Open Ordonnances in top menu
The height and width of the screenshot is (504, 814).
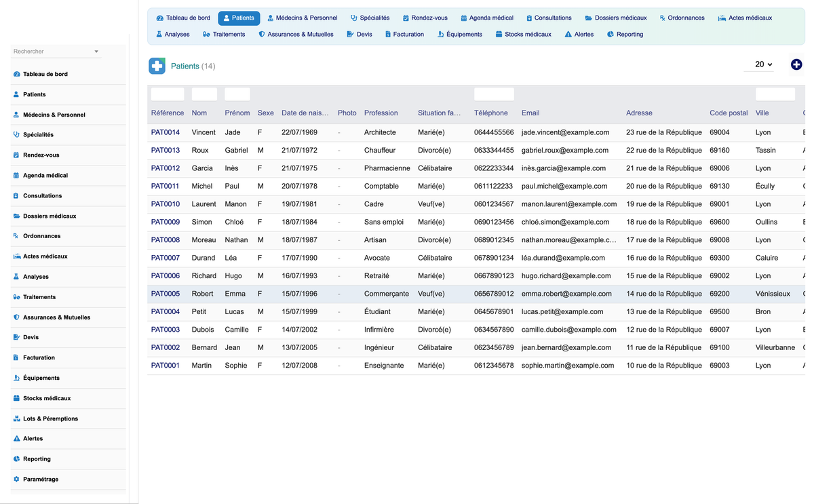pyautogui.click(x=682, y=18)
